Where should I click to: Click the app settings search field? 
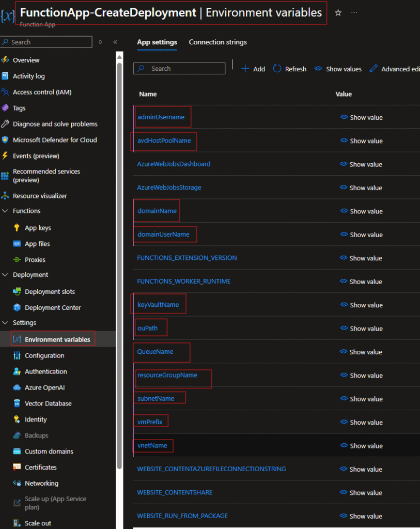[x=179, y=69]
